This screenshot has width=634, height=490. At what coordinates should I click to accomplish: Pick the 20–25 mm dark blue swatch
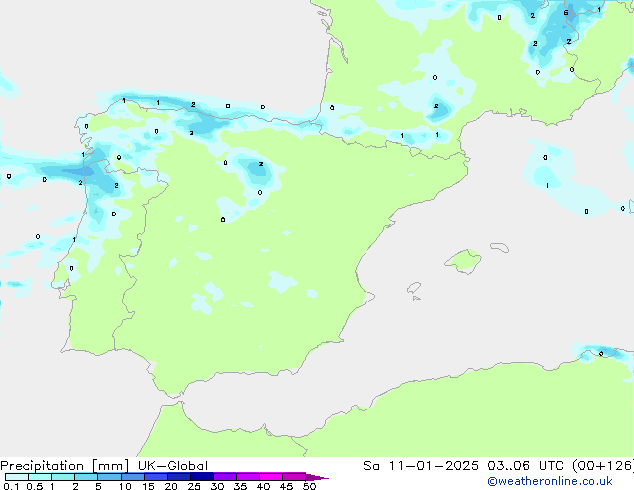pos(178,477)
